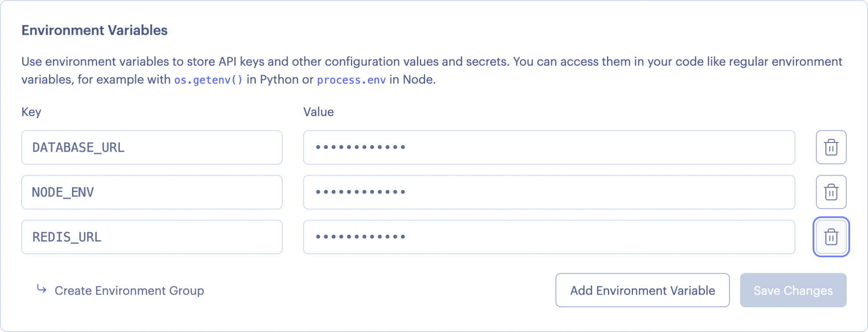Click the masked value field for DATABASE_URL
Viewport: 868px width, 332px height.
point(549,147)
